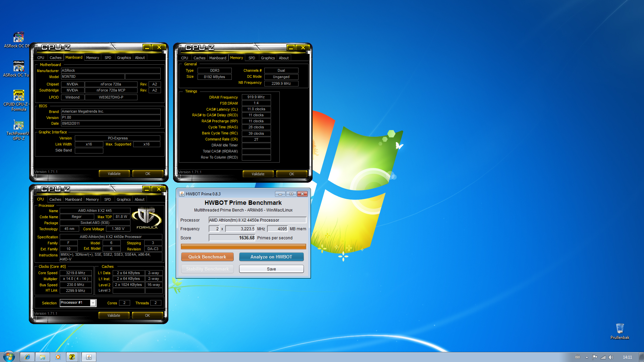The width and height of the screenshot is (644, 362).
Task: Click the 4095 MB mem field
Action: [277, 229]
